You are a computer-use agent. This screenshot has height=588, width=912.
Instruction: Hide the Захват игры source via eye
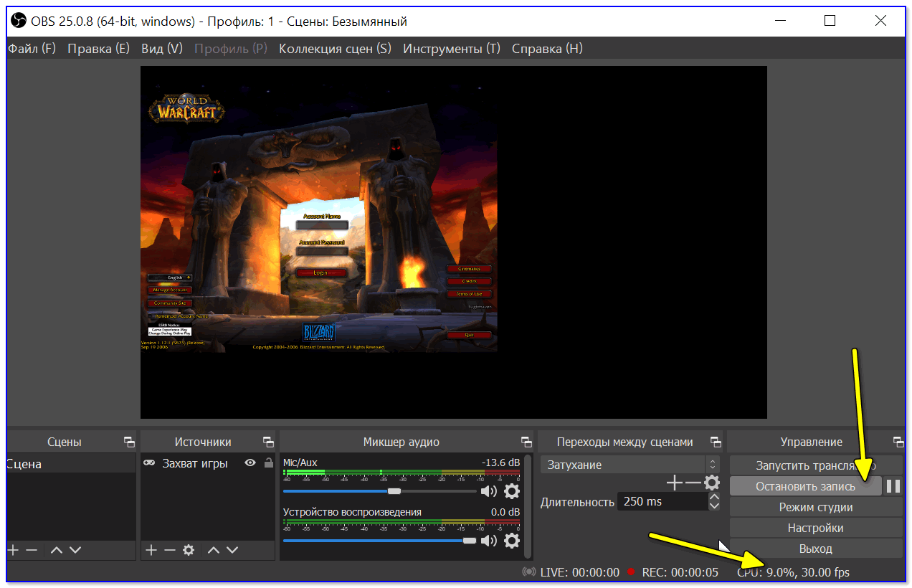point(250,463)
